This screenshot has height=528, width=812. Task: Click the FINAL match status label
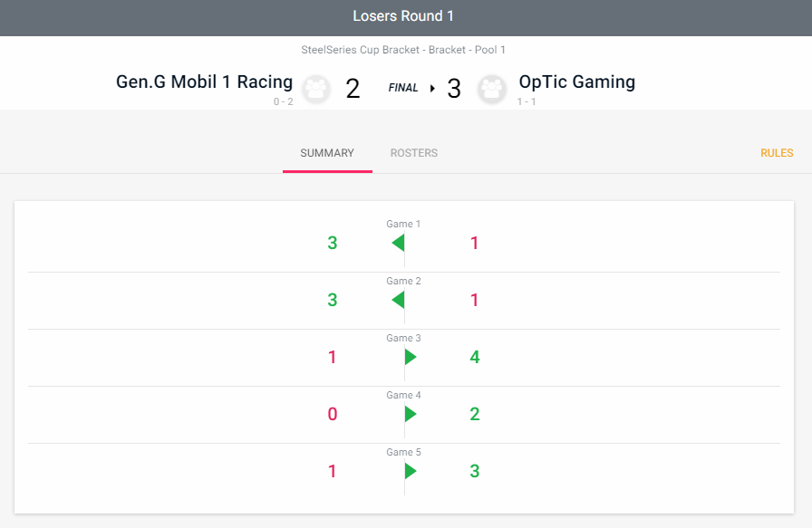(403, 88)
